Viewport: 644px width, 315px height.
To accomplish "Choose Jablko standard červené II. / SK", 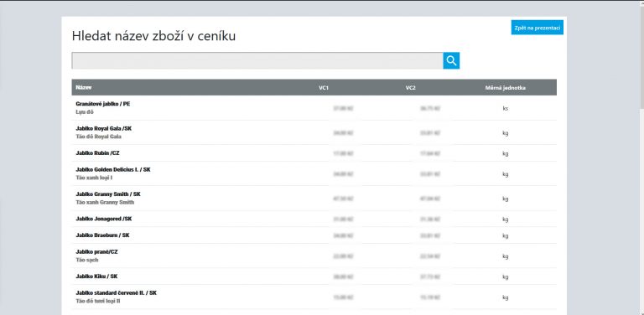I will [x=314, y=297].
